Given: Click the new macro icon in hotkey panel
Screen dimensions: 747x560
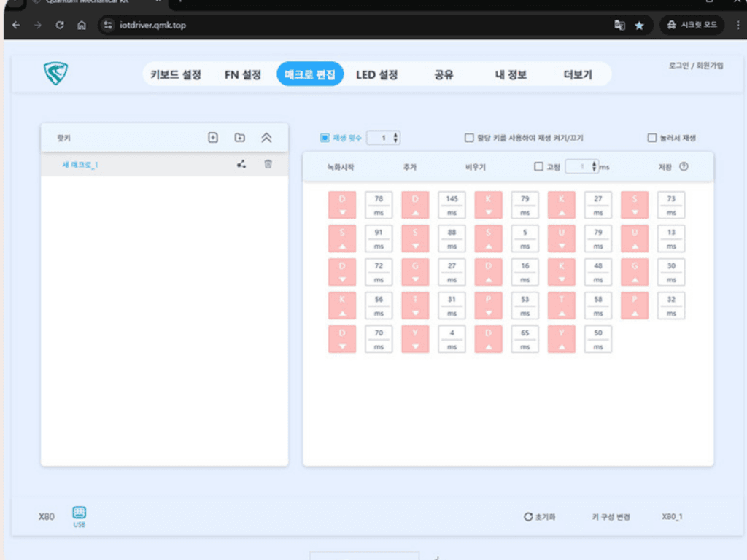Looking at the screenshot, I should [x=213, y=137].
